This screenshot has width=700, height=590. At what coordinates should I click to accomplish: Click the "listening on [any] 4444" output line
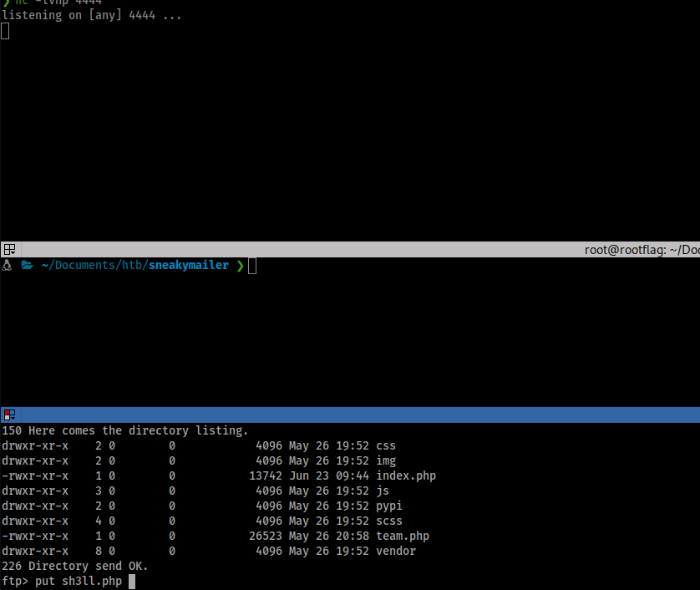click(x=91, y=15)
